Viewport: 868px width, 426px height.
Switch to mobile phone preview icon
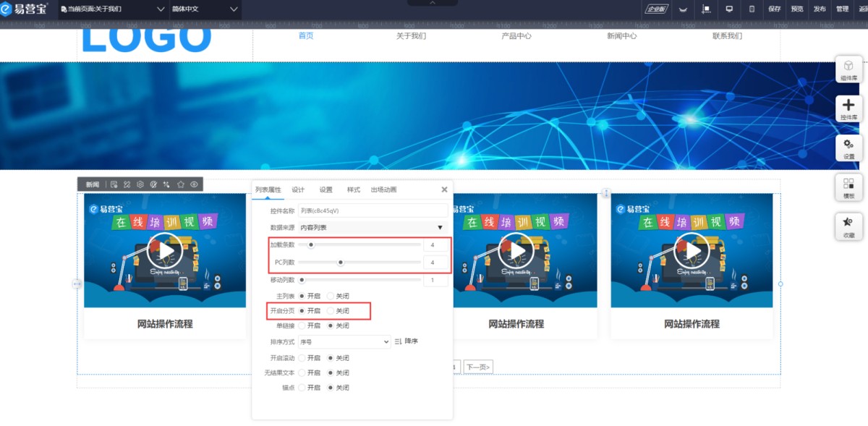pos(752,9)
